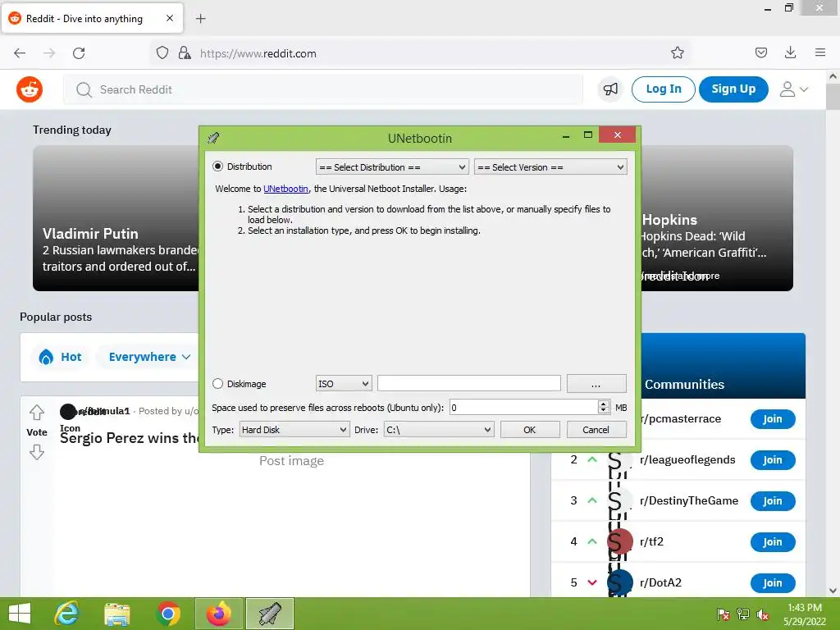Viewport: 840px width, 630px height.
Task: Open the Windows Start button
Action: 20,614
